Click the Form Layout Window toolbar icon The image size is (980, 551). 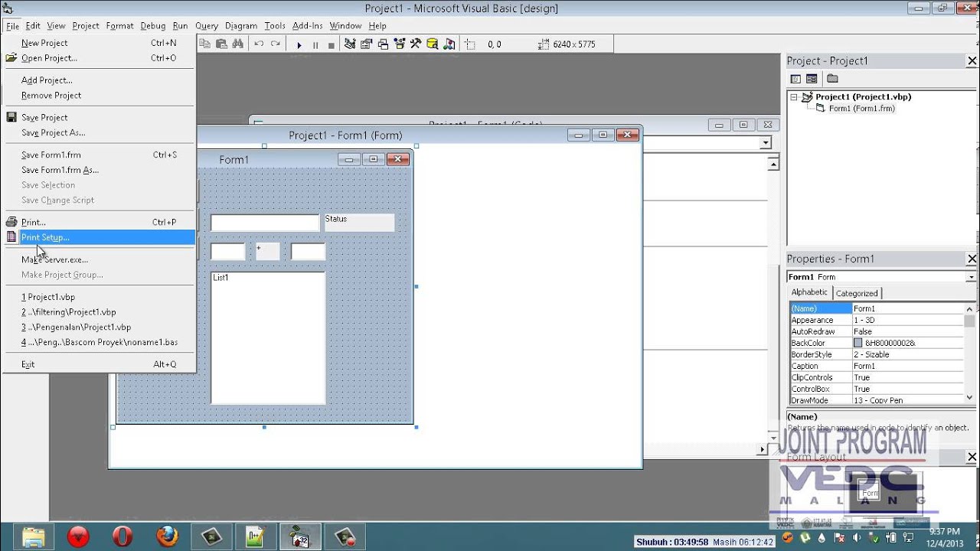pos(383,44)
